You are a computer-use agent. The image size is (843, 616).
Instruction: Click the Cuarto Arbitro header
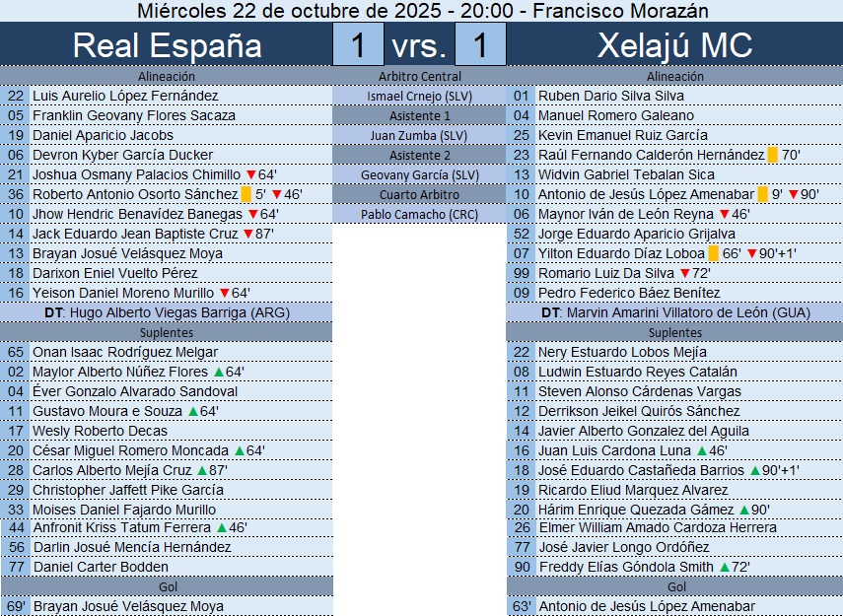(x=420, y=194)
